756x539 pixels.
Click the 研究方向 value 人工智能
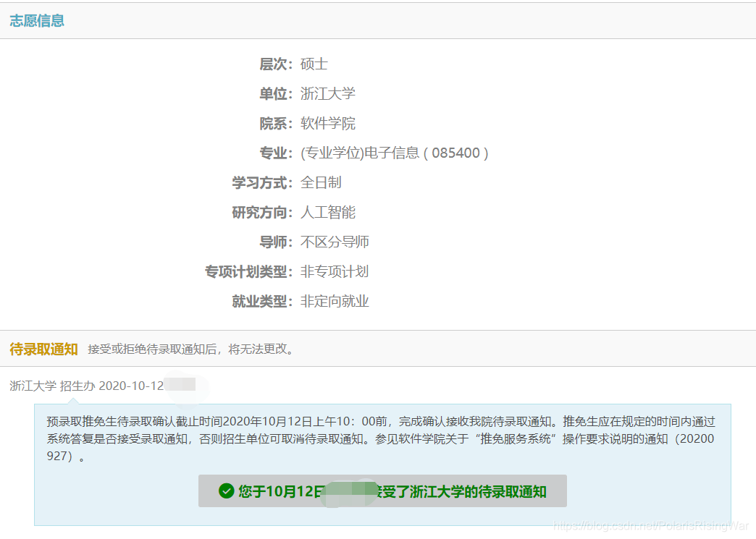[x=328, y=213]
